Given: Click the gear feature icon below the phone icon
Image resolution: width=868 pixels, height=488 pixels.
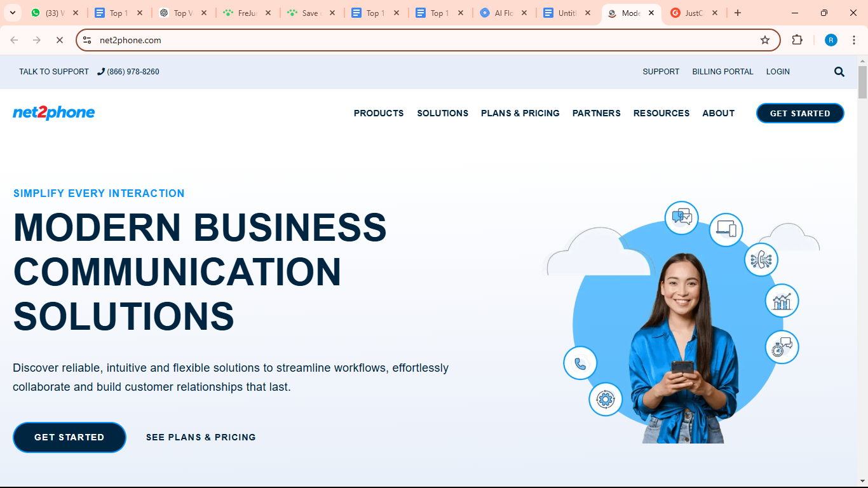Looking at the screenshot, I should 606,400.
